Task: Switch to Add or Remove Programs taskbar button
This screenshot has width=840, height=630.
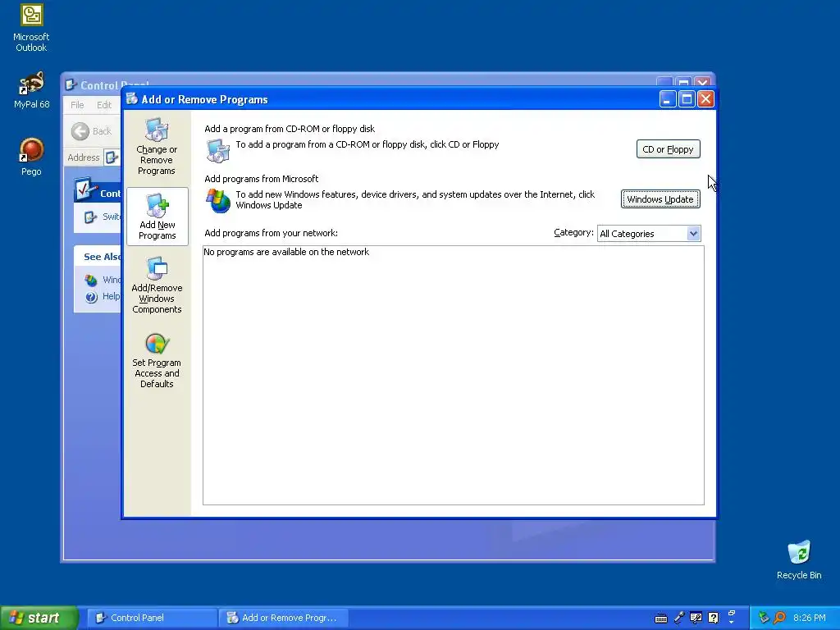Action: tap(284, 618)
